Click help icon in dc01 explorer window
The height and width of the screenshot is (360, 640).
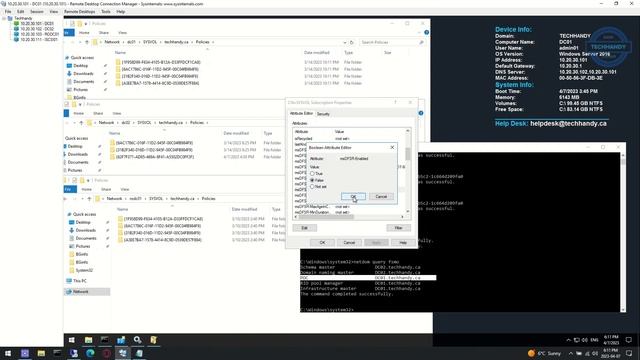(426, 32)
